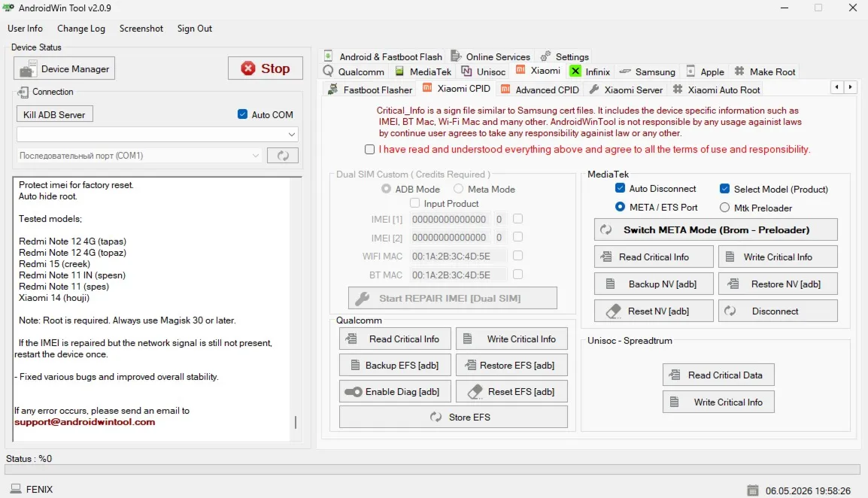868x498 pixels.
Task: Choose the Mtk Preloader radio option
Action: click(724, 208)
